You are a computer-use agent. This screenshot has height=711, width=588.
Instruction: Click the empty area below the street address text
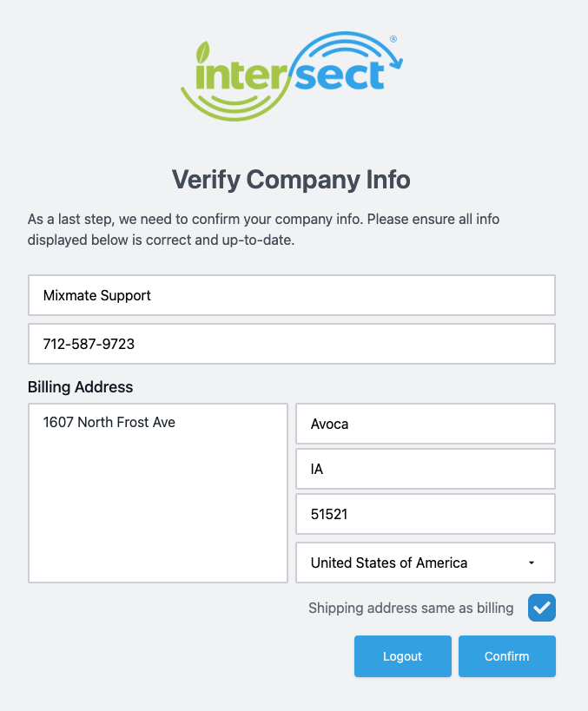(158, 512)
